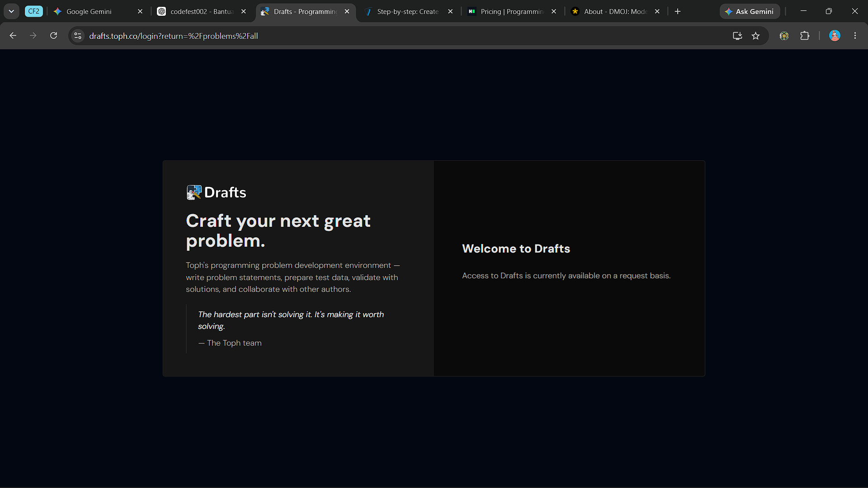
Task: Click the shield extension icon in toolbar
Action: click(x=784, y=36)
